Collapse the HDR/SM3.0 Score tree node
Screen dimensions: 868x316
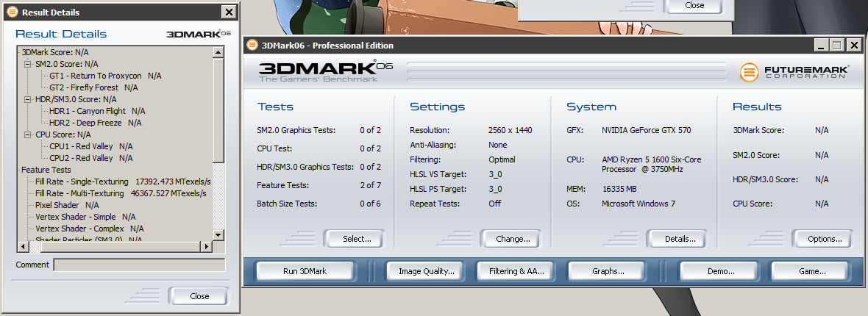[x=27, y=100]
